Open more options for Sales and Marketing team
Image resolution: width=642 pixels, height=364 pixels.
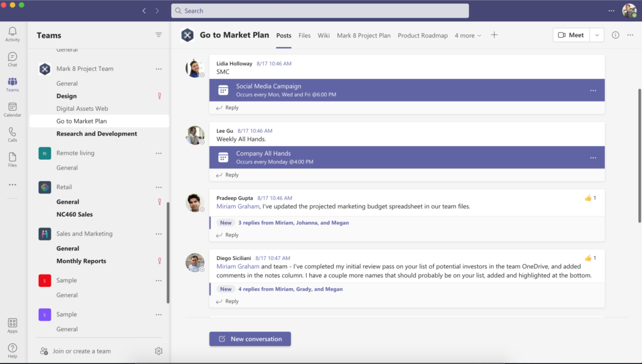pyautogui.click(x=159, y=234)
